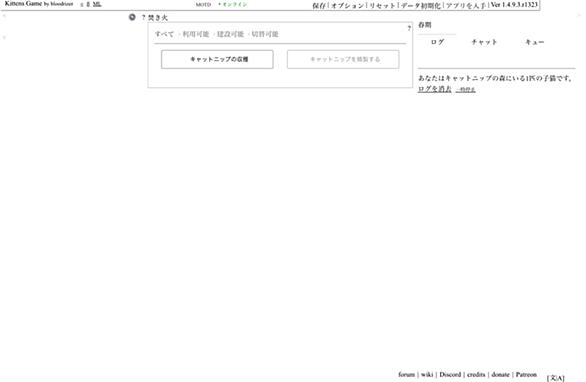The width and height of the screenshot is (586, 382).
Task: Click the small link next to ログを消去
Action: [x=466, y=89]
